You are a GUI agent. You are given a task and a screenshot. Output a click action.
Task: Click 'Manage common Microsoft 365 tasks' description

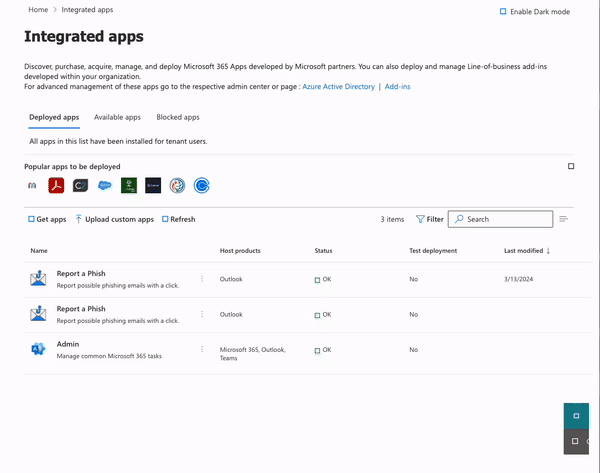(109, 356)
